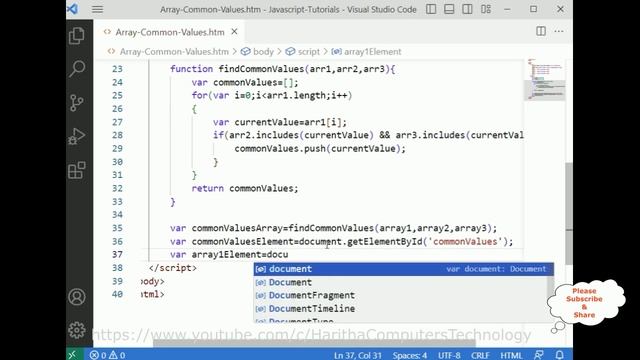Open the Extensions view

point(77,170)
